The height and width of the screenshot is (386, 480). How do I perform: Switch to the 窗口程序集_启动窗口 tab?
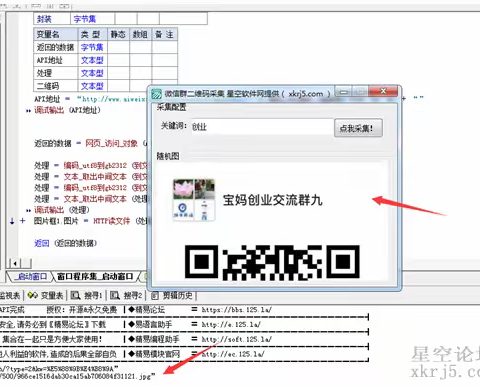coord(95,276)
